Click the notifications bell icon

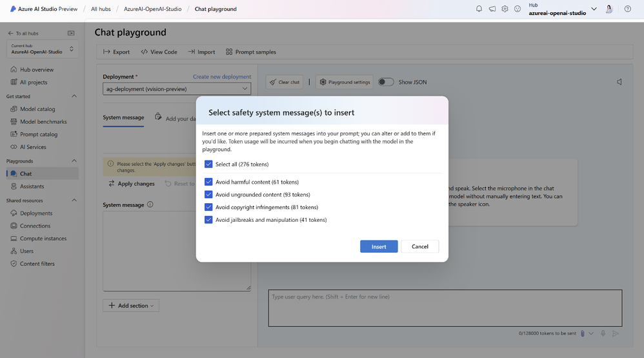[479, 9]
